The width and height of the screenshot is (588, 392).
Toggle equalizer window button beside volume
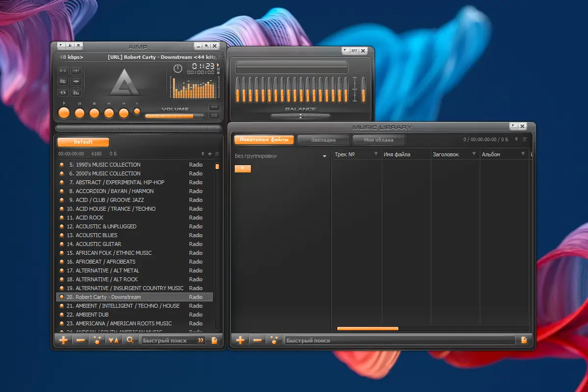(x=214, y=107)
